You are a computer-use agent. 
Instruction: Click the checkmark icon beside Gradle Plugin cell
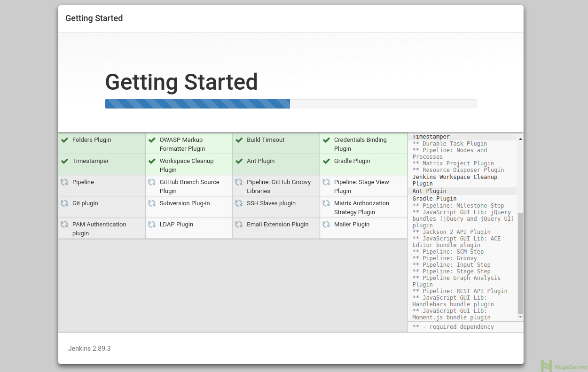pos(326,161)
